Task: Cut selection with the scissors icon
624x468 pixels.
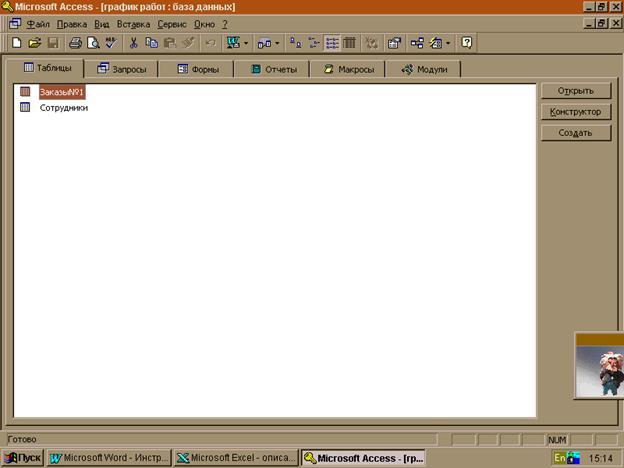Action: pyautogui.click(x=133, y=43)
